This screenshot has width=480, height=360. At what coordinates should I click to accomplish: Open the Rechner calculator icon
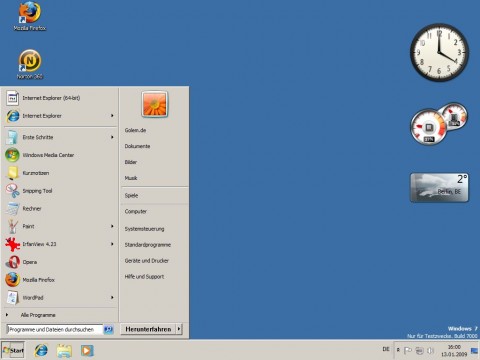[x=13, y=209]
